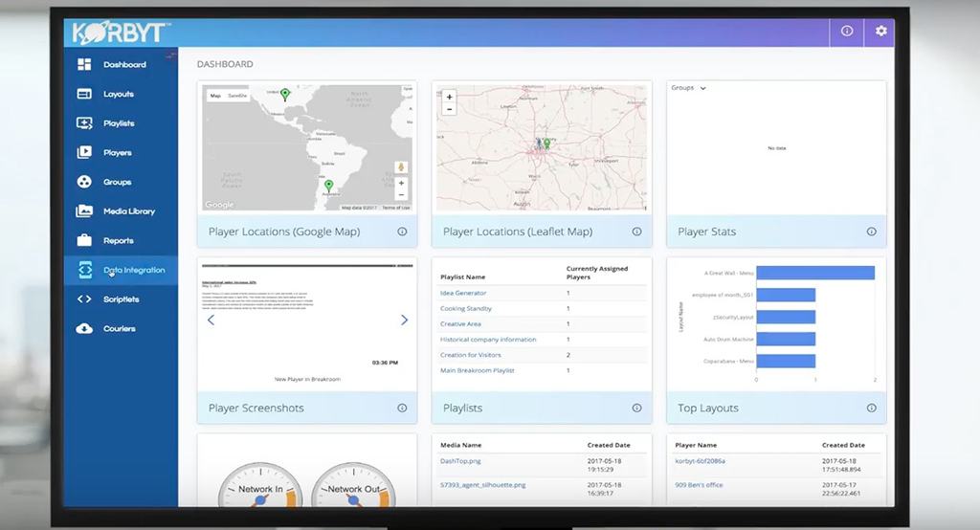
Task: Click info icon on Player Stats card
Action: (x=871, y=232)
